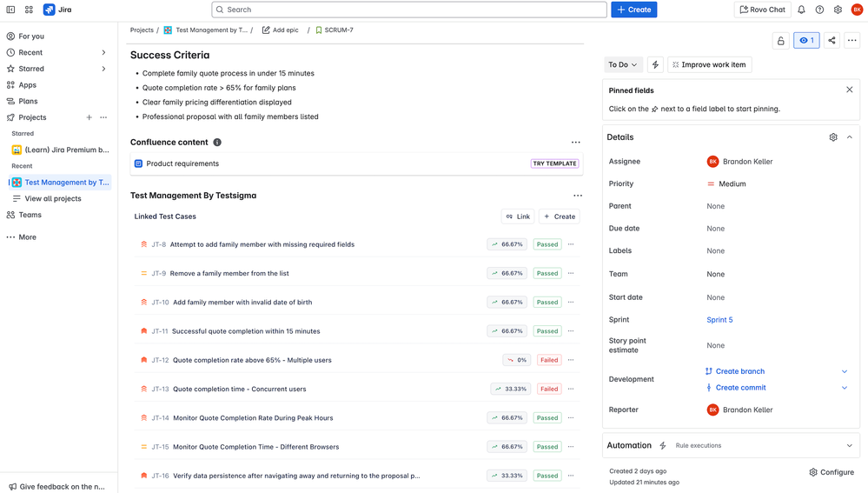Click Add epic in breadcrumb
The width and height of the screenshot is (868, 493).
280,30
